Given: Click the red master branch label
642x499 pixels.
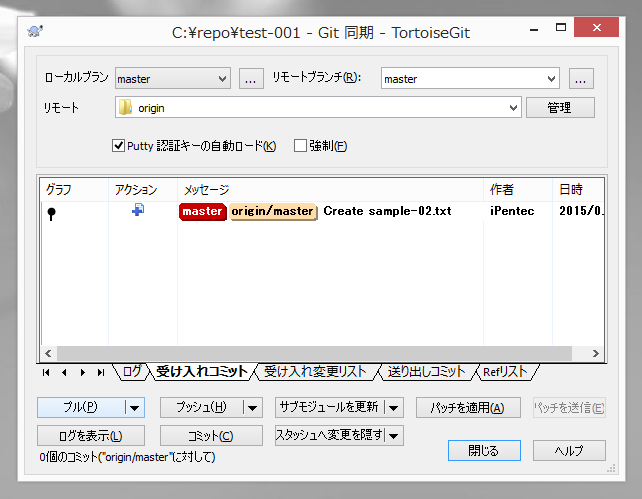Looking at the screenshot, I should (x=203, y=212).
